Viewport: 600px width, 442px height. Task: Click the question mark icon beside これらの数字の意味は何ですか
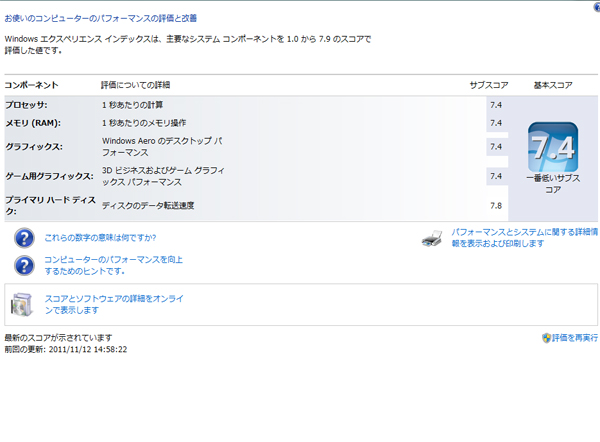(24, 238)
